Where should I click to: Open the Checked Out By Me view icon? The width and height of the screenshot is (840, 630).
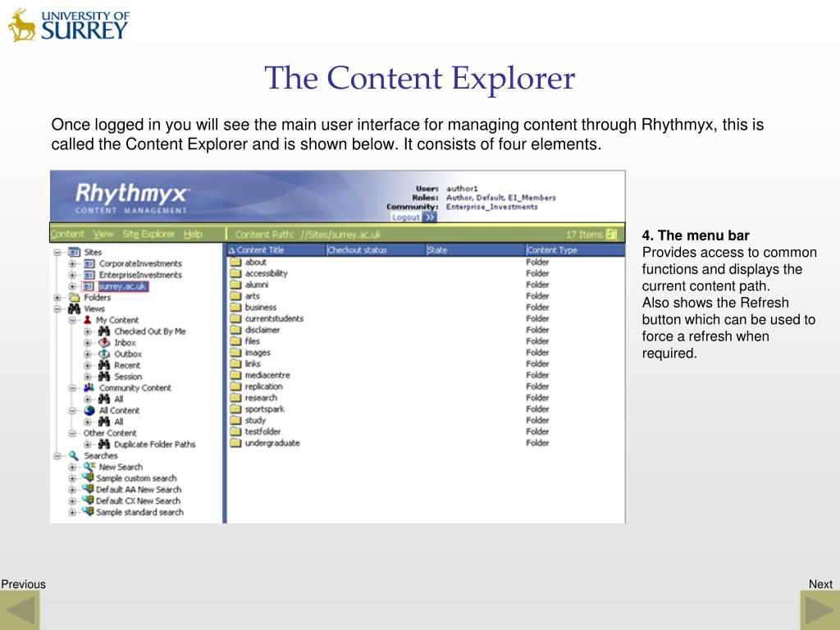coord(104,331)
